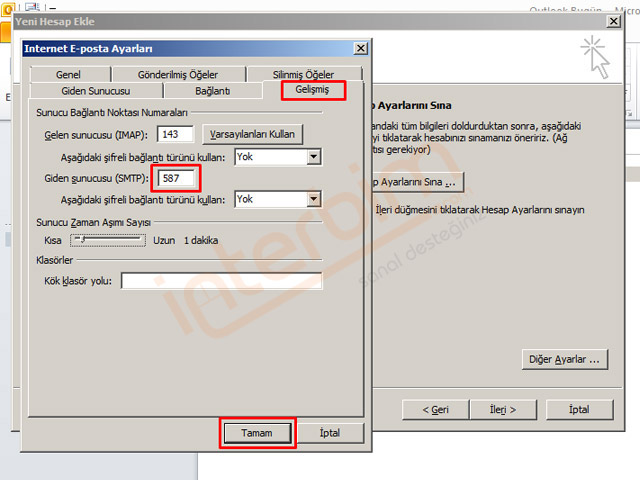Click the server timeout slider
Screen dimensions: 640x480
[108, 241]
